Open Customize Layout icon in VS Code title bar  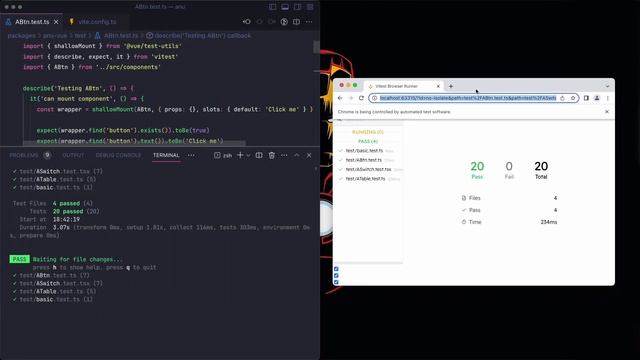(x=310, y=7)
